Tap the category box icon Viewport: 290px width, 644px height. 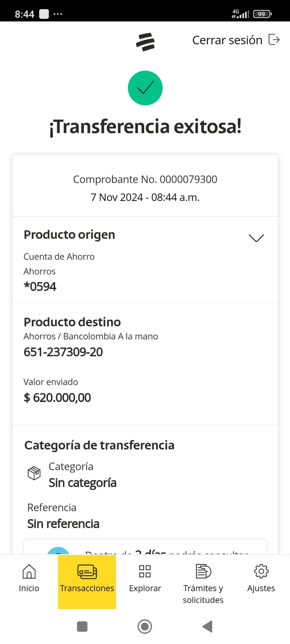coord(34,473)
